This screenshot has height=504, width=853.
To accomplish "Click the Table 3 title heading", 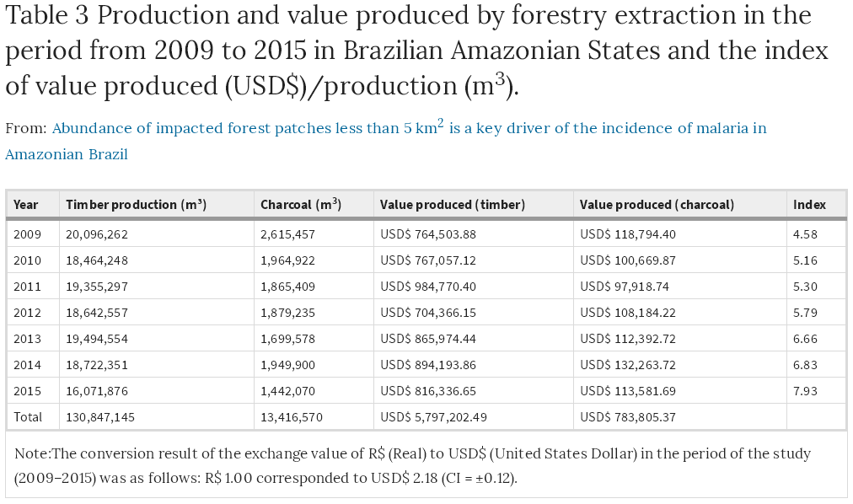I will (x=416, y=51).
